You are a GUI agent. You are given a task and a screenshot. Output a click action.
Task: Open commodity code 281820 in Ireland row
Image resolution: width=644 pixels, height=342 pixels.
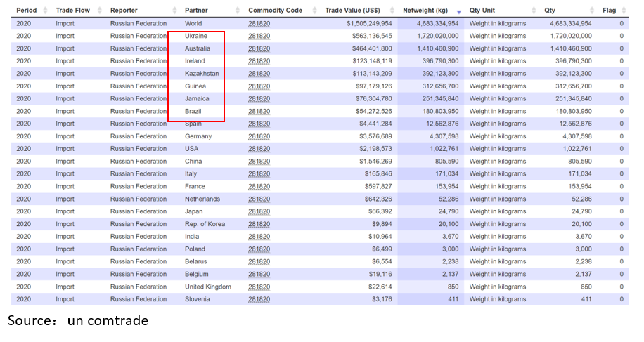tap(259, 61)
